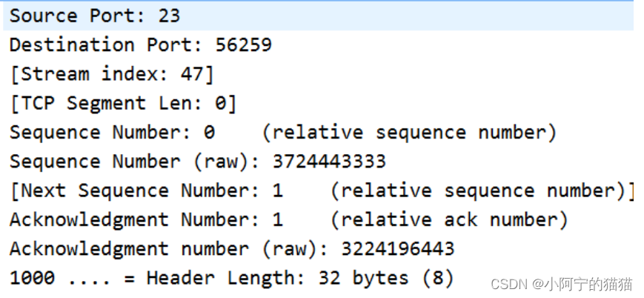This screenshot has width=644, height=298.
Task: Click the port value 56259
Action: click(x=244, y=44)
